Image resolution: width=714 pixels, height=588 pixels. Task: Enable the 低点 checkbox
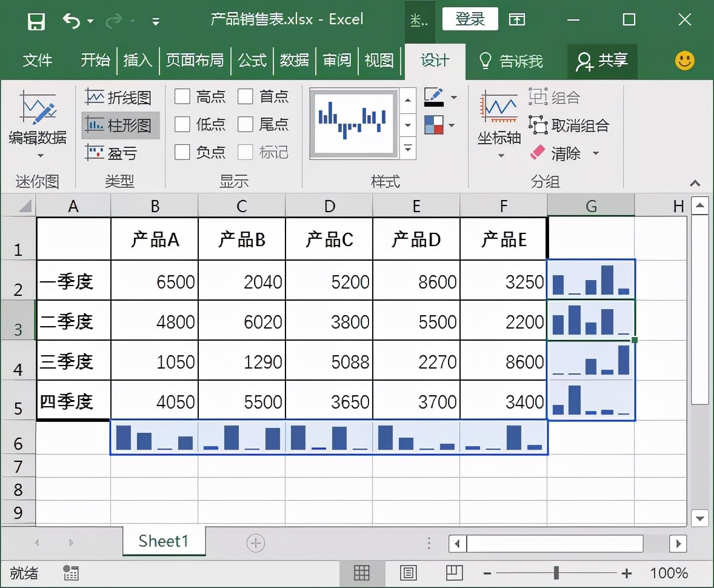[182, 124]
